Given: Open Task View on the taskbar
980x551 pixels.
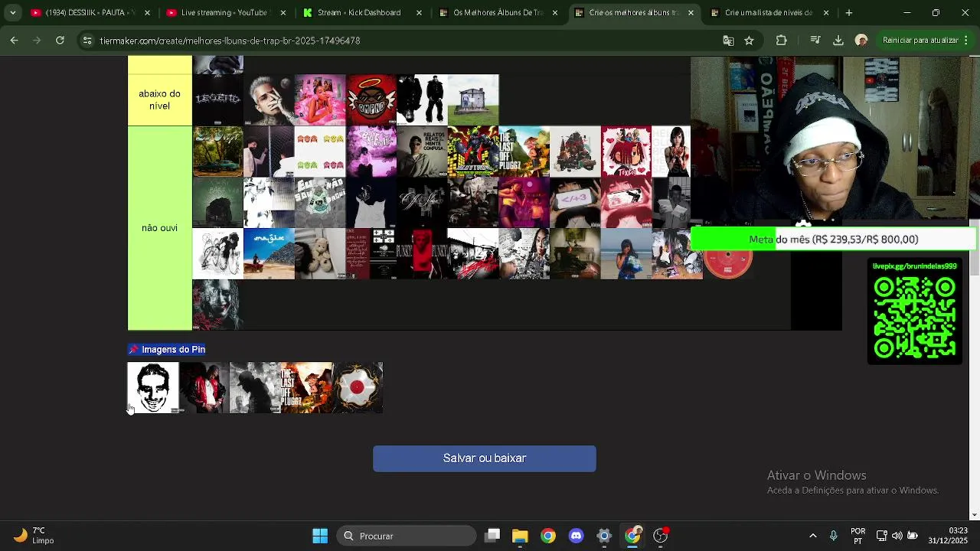Looking at the screenshot, I should (x=492, y=536).
